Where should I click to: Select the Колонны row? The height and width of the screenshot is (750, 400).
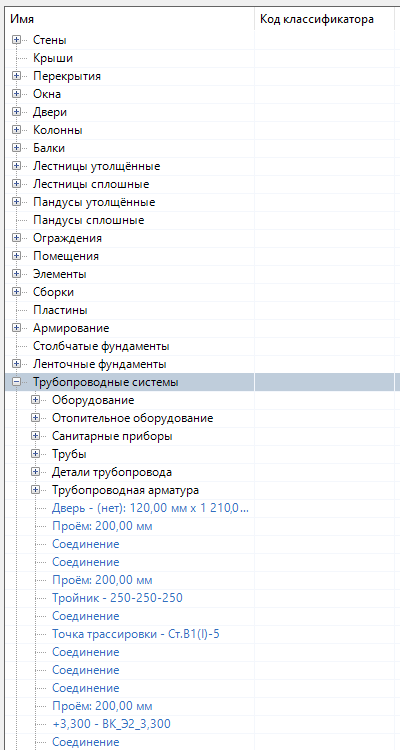click(x=57, y=130)
